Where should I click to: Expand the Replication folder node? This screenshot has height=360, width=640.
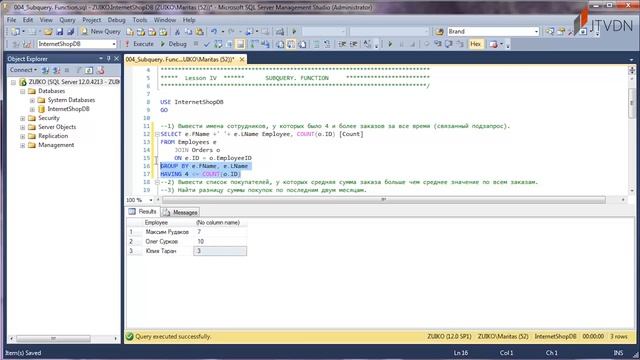(x=23, y=136)
